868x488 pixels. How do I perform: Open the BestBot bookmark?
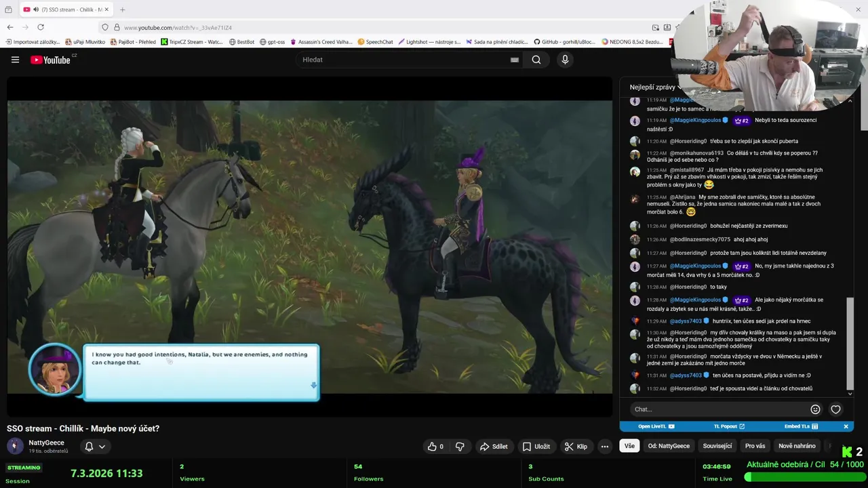241,42
